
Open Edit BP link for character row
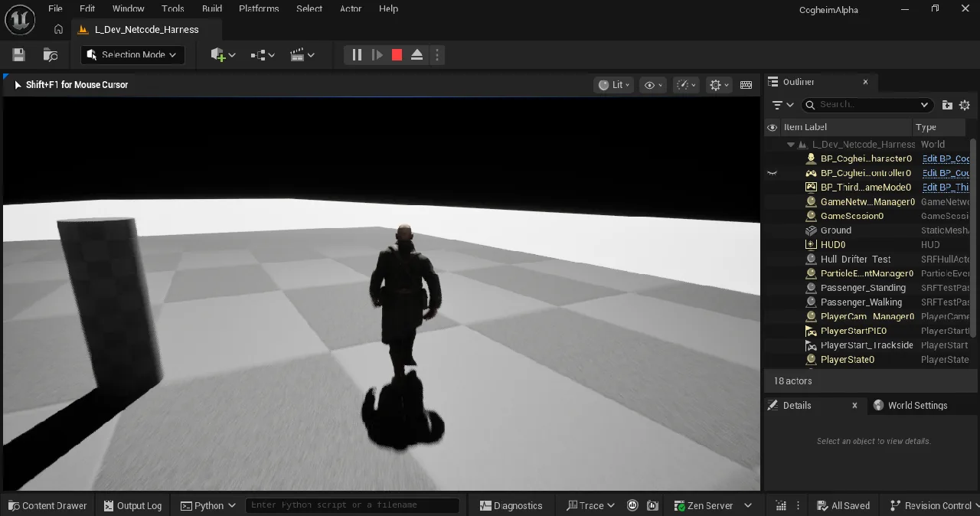[x=946, y=158]
